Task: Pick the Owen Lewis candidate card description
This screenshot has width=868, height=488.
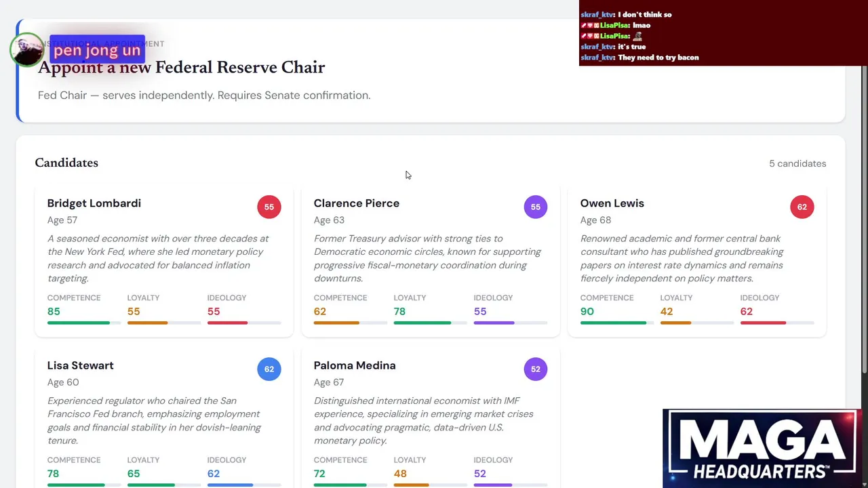Action: [x=682, y=258]
